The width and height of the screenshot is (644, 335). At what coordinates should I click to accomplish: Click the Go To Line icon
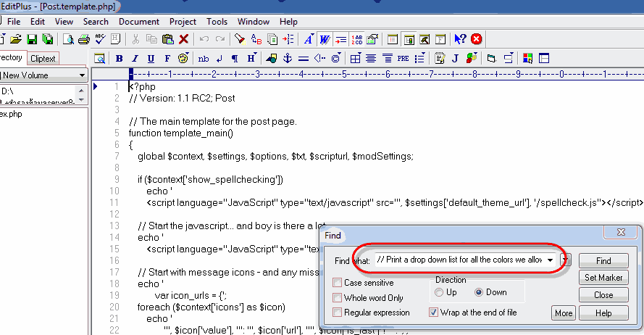(x=288, y=39)
